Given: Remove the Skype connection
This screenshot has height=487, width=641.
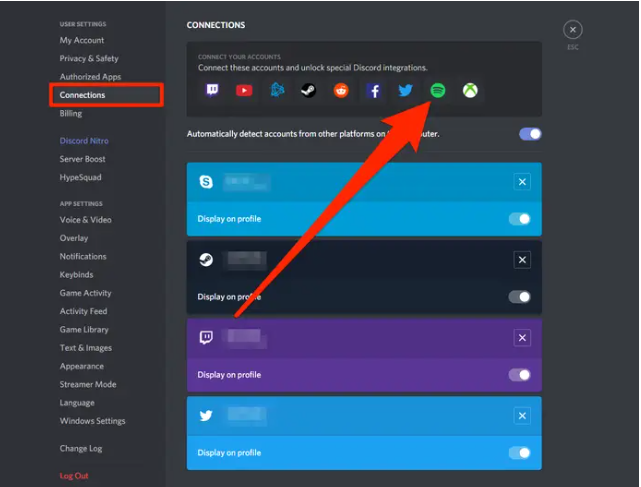Looking at the screenshot, I should click(522, 182).
